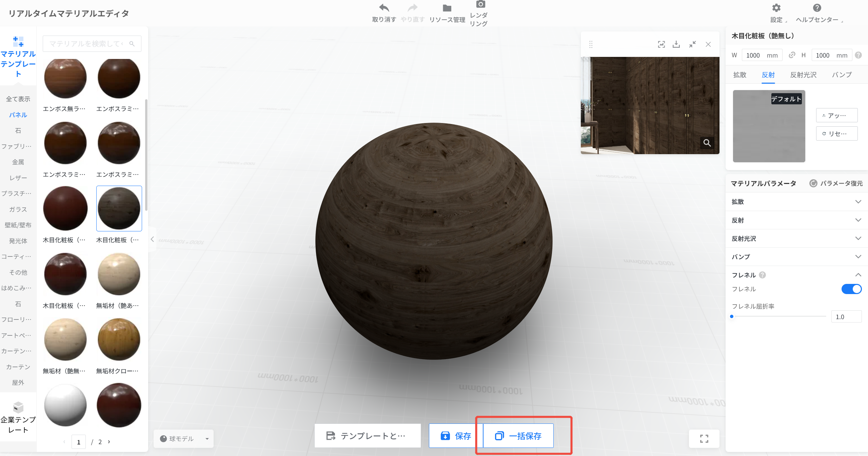Select the 金属 category
This screenshot has height=456, width=868.
coord(18,162)
